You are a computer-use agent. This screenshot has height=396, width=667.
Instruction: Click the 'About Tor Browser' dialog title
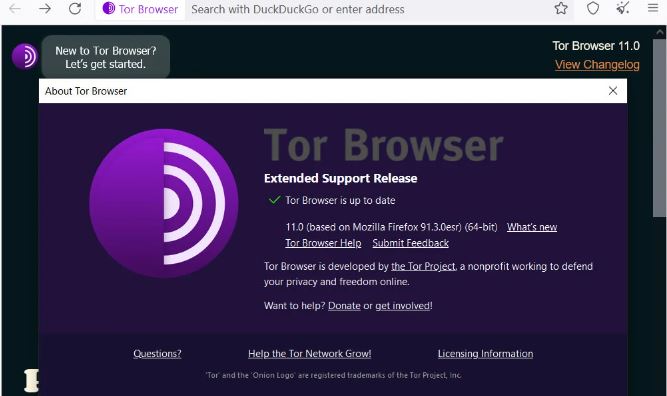pyautogui.click(x=86, y=91)
